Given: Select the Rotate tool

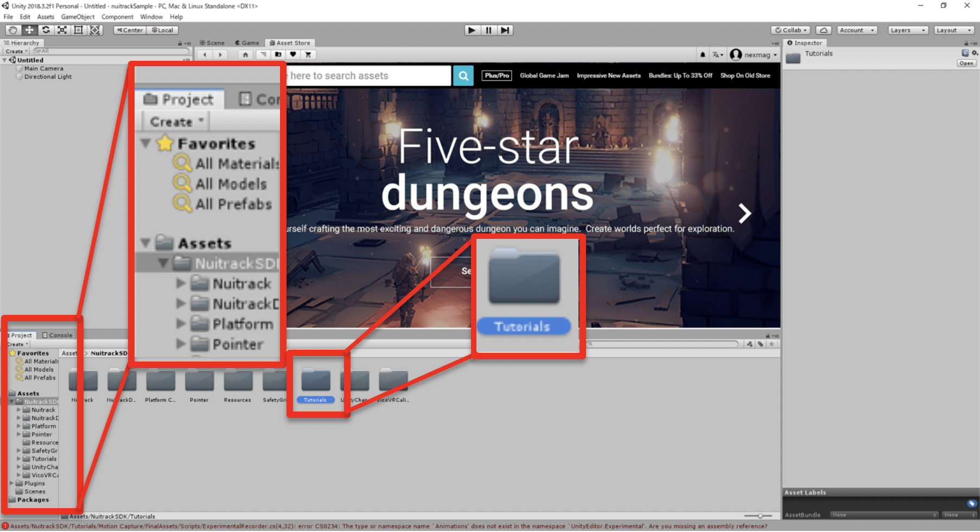Looking at the screenshot, I should 46,30.
